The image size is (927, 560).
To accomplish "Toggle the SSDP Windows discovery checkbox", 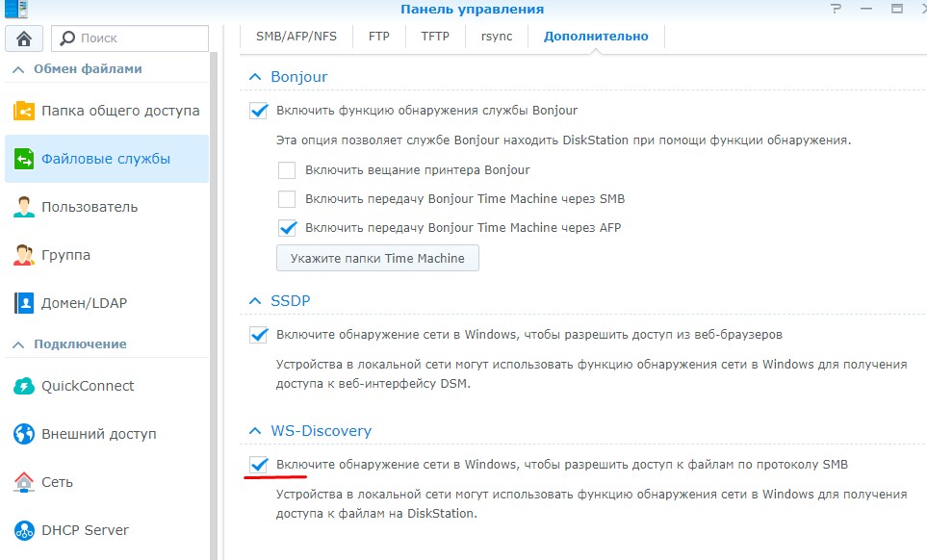I will [258, 335].
